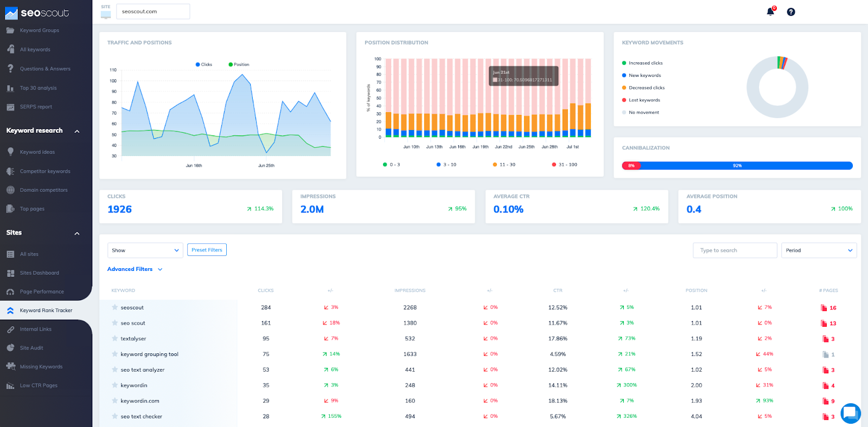Image resolution: width=868 pixels, height=427 pixels.
Task: Click the Clicks value 1926
Action: click(120, 209)
